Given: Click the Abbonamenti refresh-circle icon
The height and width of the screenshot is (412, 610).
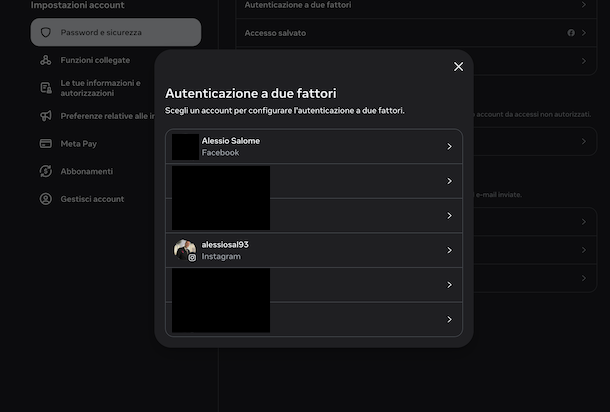Looking at the screenshot, I should point(46,171).
